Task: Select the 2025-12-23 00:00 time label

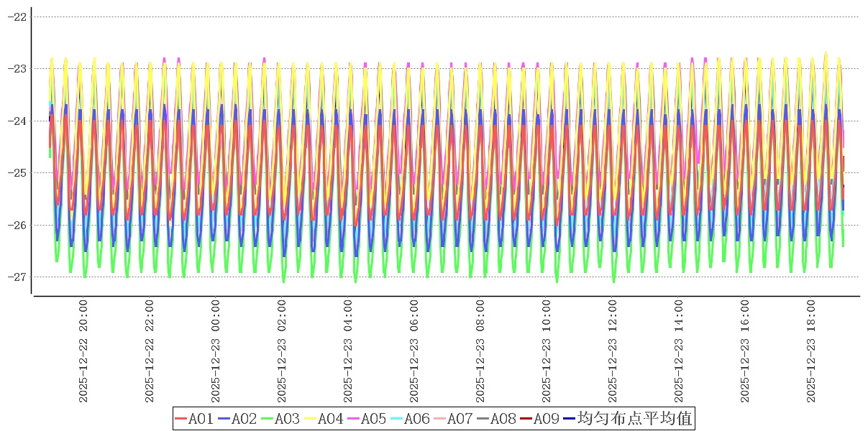Action: (216, 351)
